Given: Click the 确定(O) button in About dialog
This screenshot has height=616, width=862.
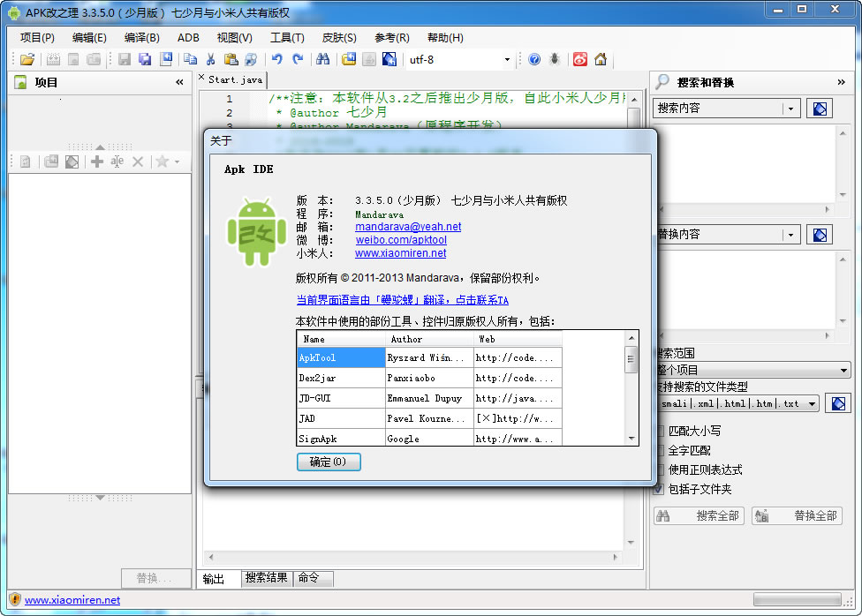Looking at the screenshot, I should click(x=329, y=462).
